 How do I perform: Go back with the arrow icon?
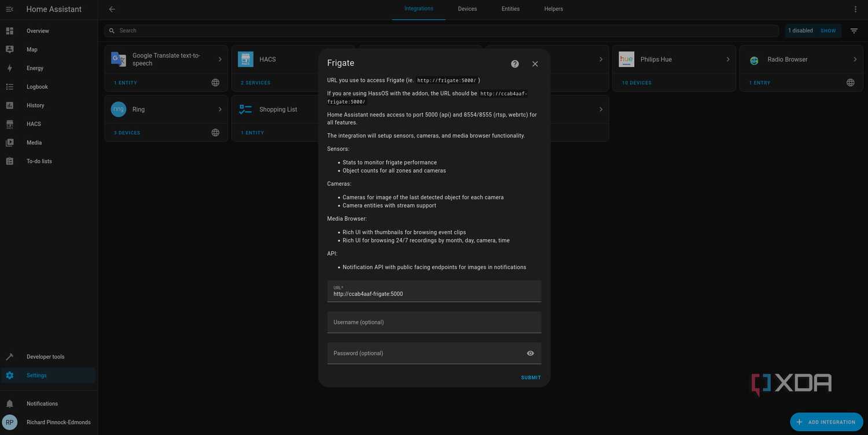click(112, 9)
